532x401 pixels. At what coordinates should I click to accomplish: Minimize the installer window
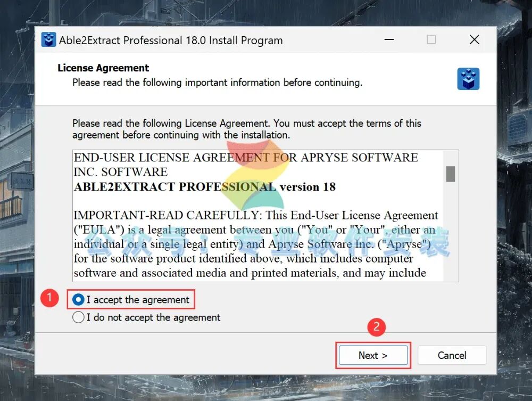point(389,40)
